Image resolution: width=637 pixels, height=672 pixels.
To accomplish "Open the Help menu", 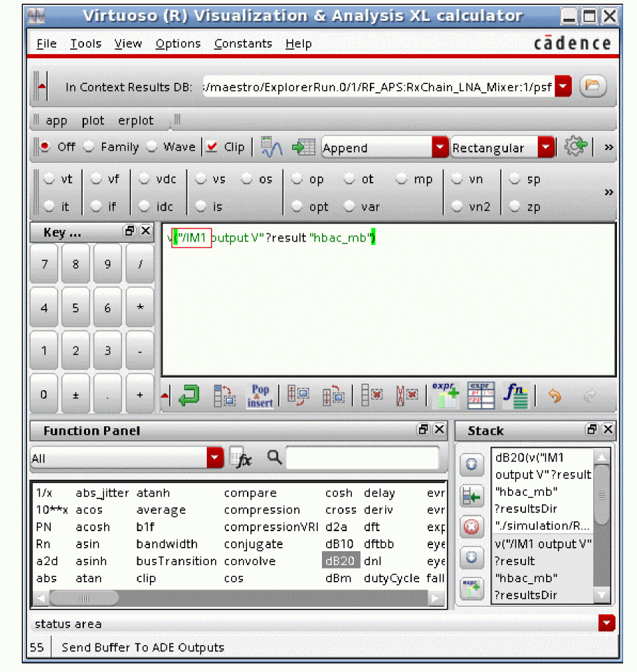I will click(x=298, y=44).
